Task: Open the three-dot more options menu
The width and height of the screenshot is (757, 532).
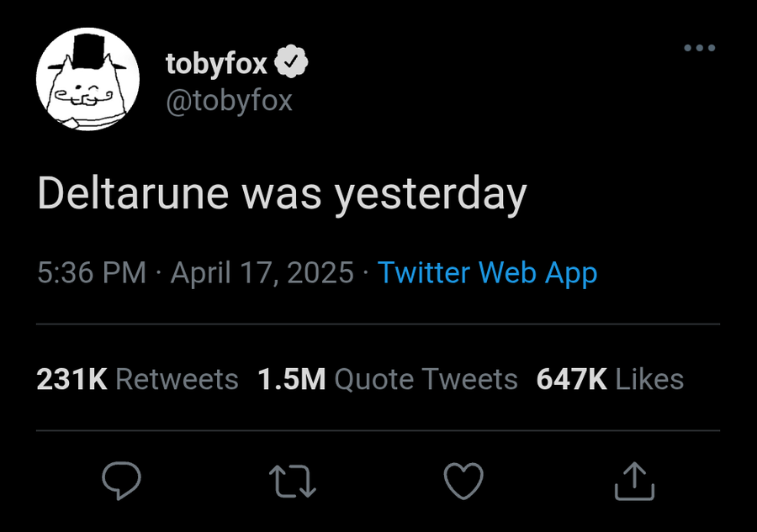Action: pos(699,49)
